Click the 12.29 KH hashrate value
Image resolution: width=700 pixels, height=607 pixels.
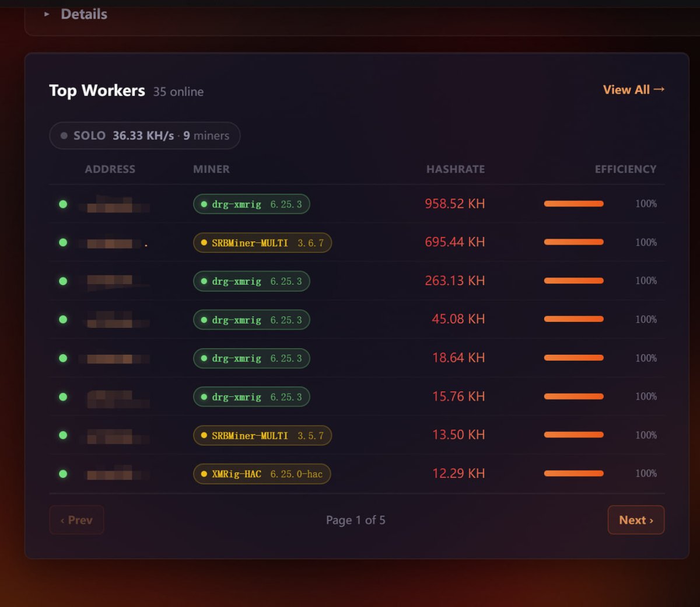coord(459,473)
